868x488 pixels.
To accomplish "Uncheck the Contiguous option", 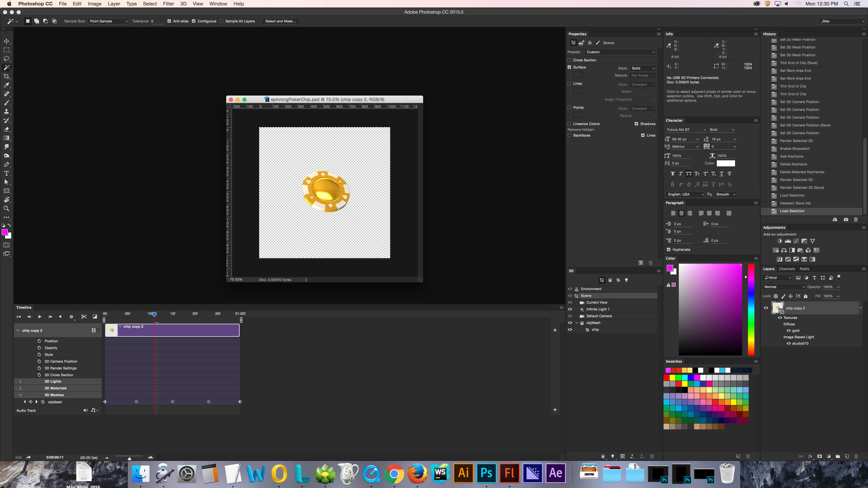I will (194, 21).
